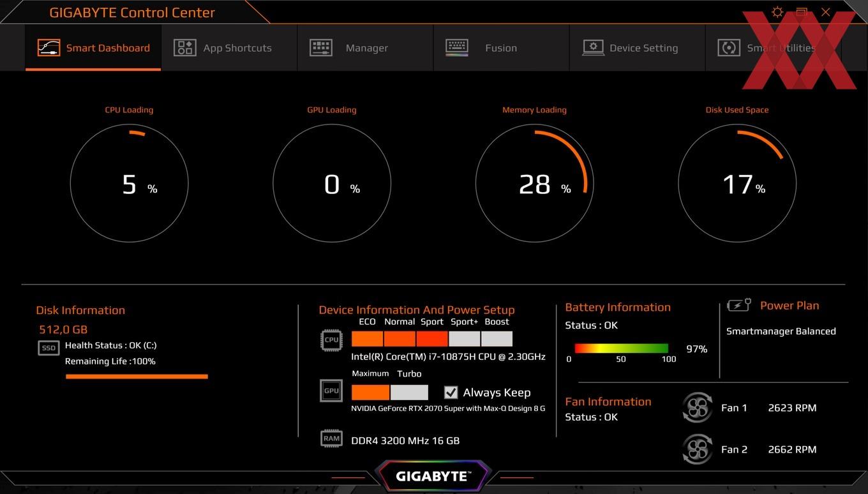Click the Smart Utilities icon
The height and width of the screenshot is (494, 868).
point(729,48)
